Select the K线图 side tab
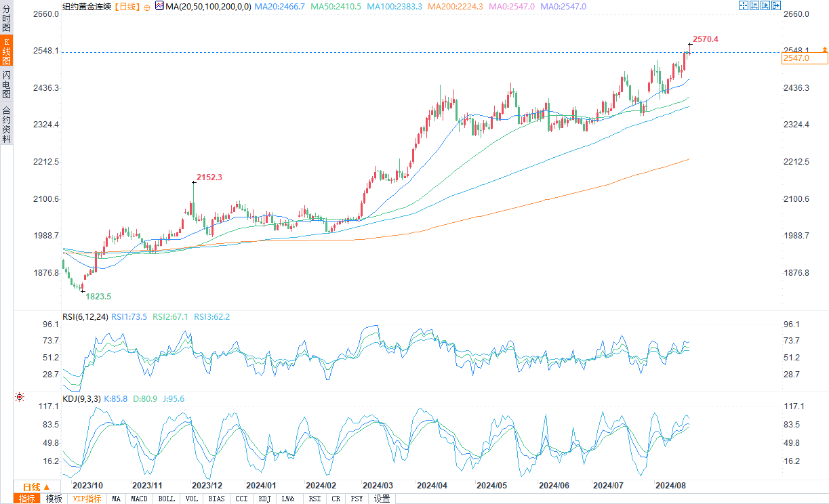 [x=6, y=51]
